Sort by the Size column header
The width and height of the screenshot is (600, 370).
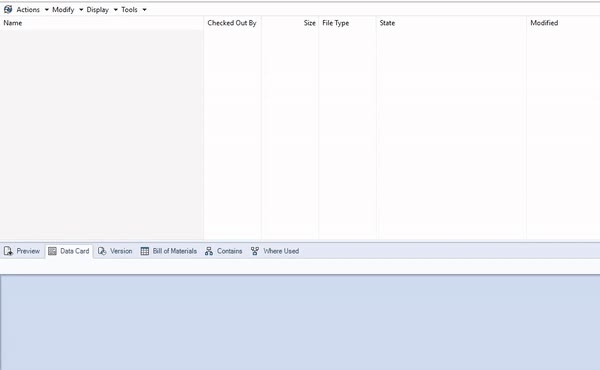(x=290, y=23)
